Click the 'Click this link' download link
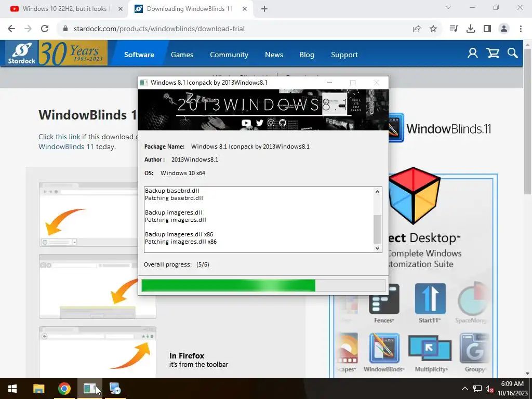The image size is (532, 399). tap(59, 137)
